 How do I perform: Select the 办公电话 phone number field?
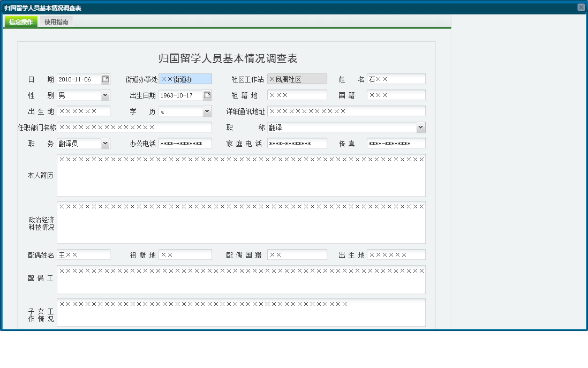tap(185, 143)
